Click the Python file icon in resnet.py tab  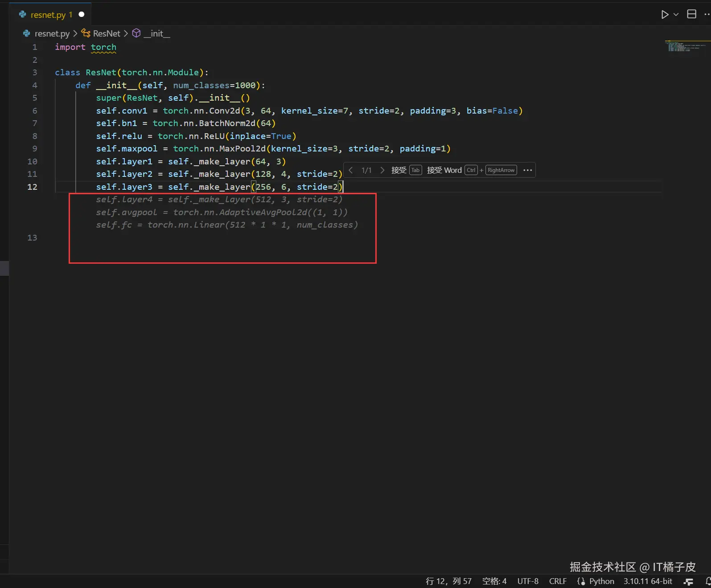(22, 14)
